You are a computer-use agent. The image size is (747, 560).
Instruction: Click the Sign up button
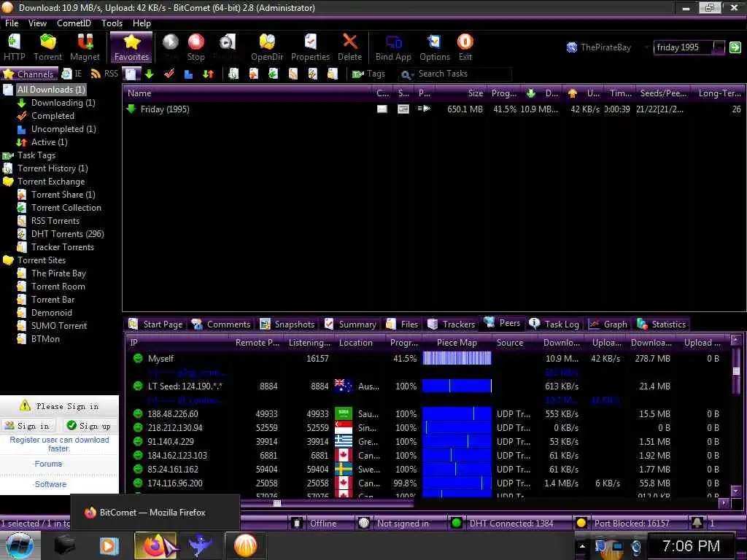point(89,426)
